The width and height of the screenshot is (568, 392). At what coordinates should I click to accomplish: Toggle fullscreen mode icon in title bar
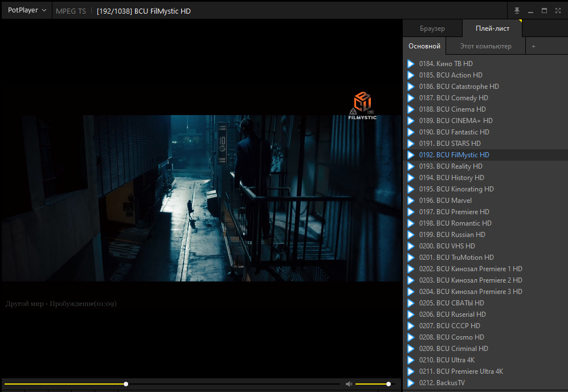pos(558,11)
